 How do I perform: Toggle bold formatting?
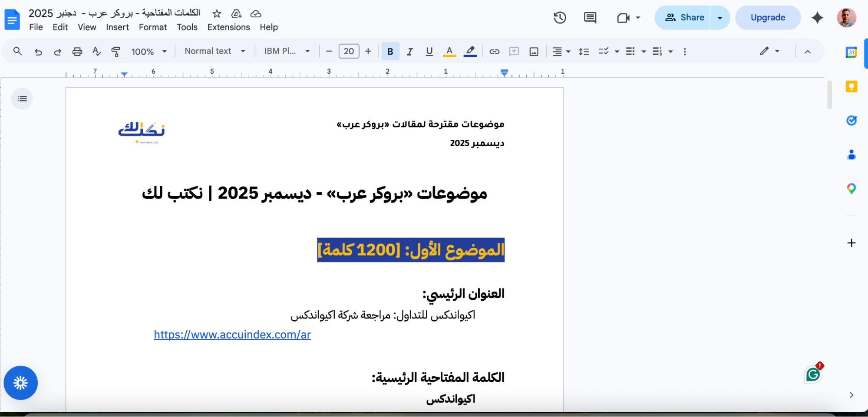tap(390, 52)
